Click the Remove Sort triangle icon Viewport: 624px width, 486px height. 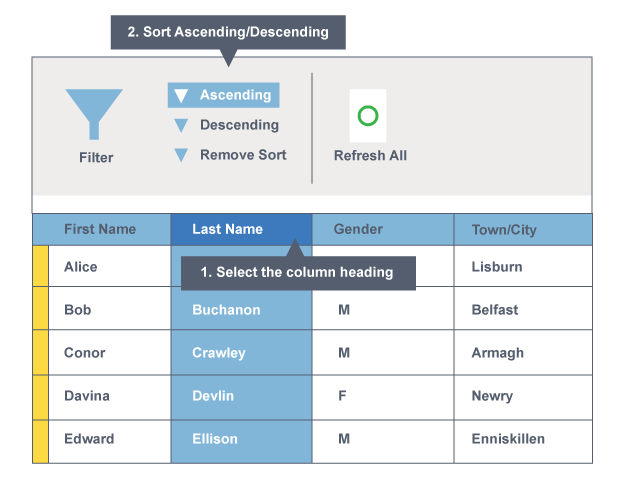(181, 156)
